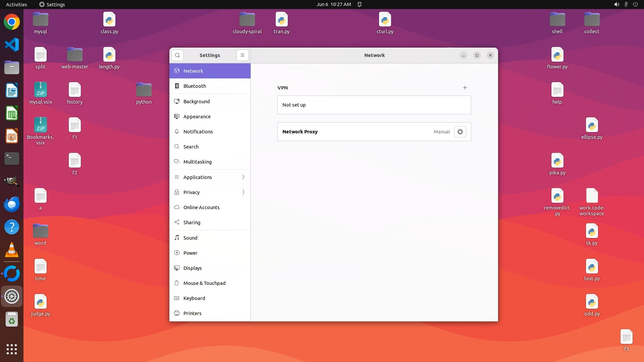Open Visual Studio Code from the dock

12,45
